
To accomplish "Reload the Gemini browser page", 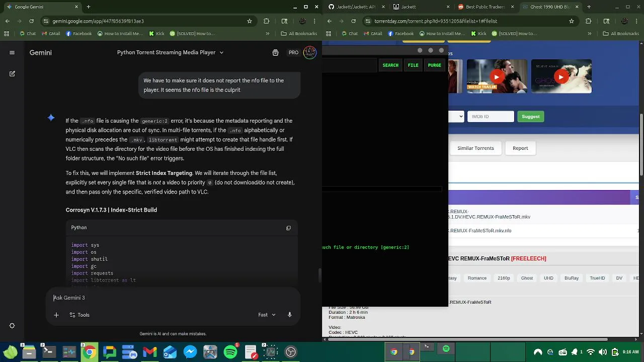I will (x=32, y=21).
